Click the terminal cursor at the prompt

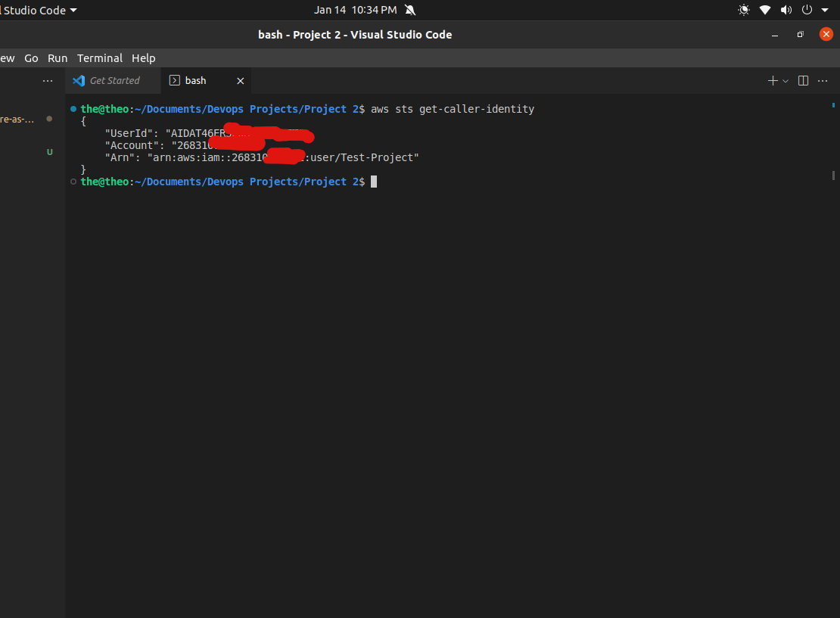[374, 182]
